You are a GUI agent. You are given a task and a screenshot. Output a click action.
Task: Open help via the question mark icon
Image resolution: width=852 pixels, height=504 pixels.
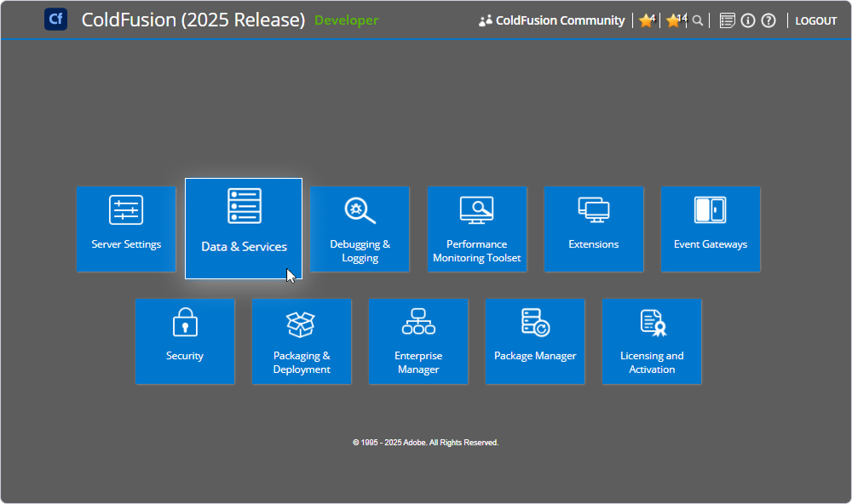click(x=768, y=20)
